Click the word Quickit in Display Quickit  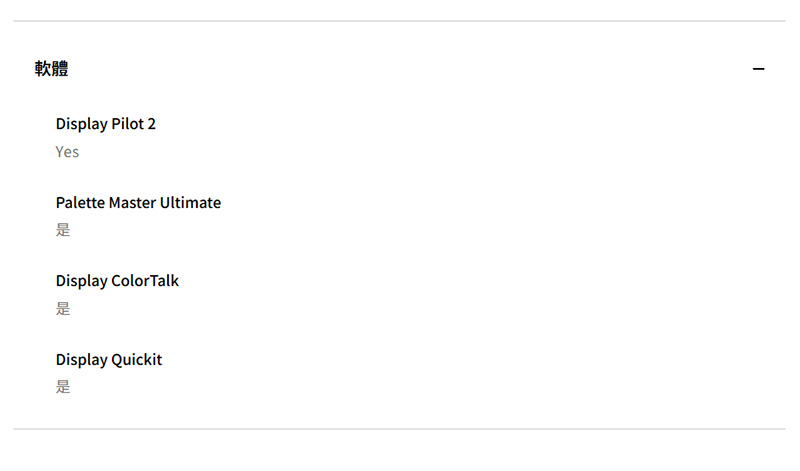pyautogui.click(x=137, y=360)
